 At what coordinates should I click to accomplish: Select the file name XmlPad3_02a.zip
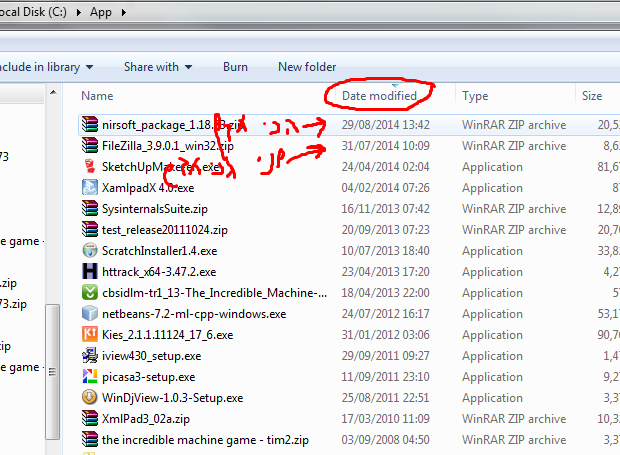coord(146,419)
